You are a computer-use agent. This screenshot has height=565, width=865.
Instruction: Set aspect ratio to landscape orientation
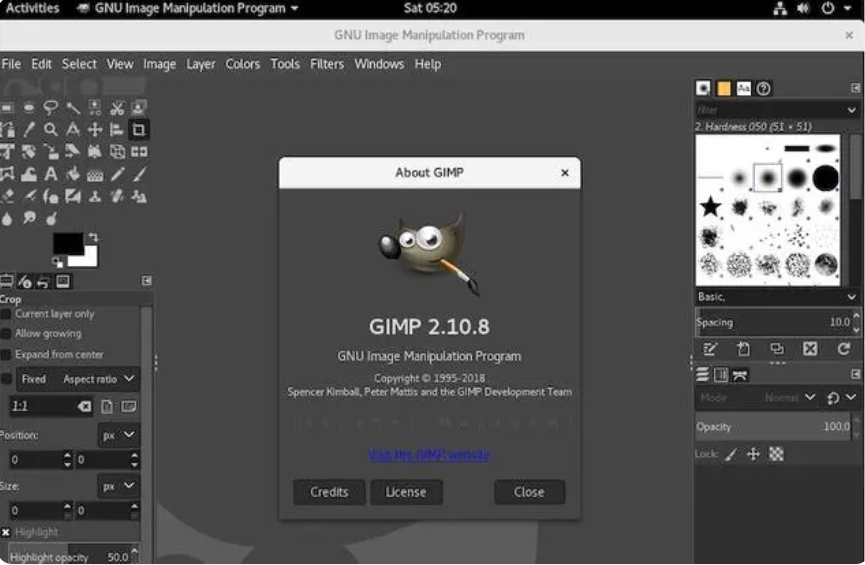point(129,407)
